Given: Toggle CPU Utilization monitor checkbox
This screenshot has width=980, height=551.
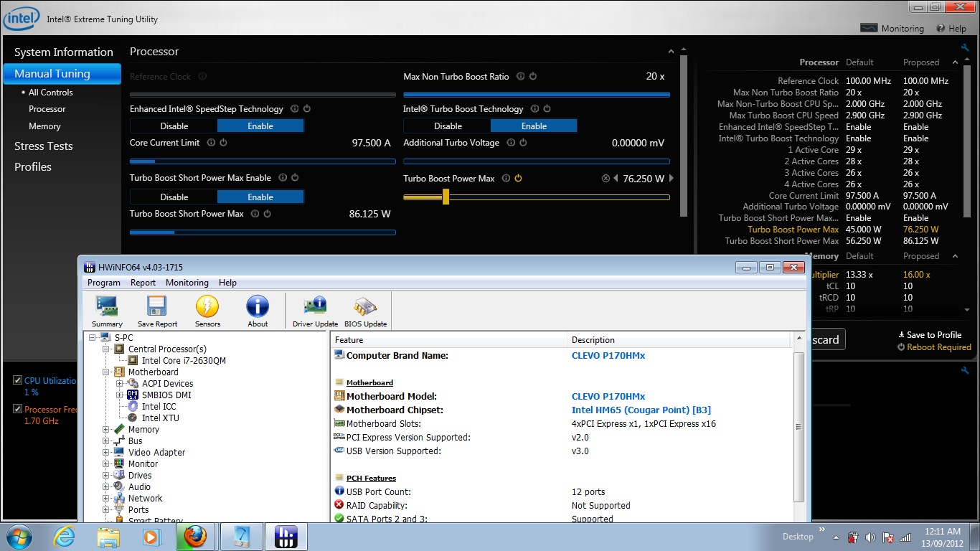Looking at the screenshot, I should coord(17,381).
